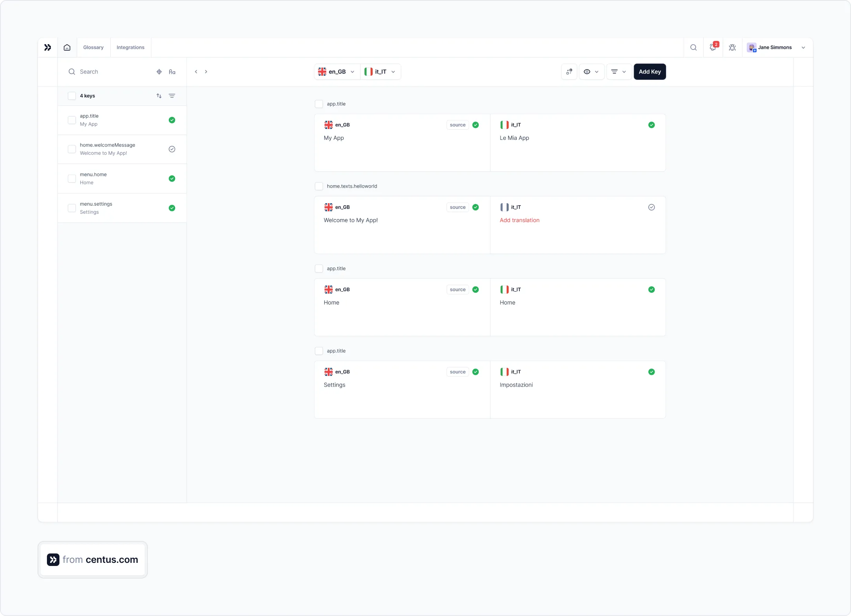The height and width of the screenshot is (616, 851).
Task: Switch to the Glossary tab
Action: pos(93,47)
